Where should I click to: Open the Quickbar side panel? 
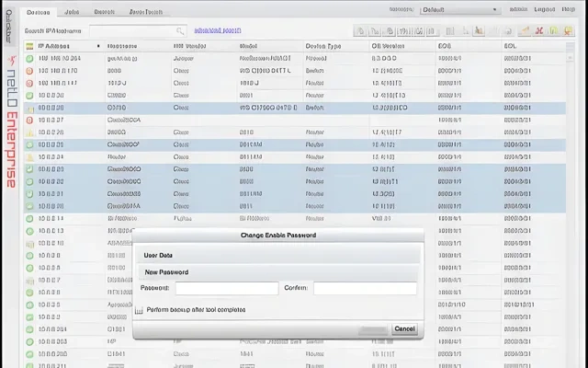(x=9, y=27)
